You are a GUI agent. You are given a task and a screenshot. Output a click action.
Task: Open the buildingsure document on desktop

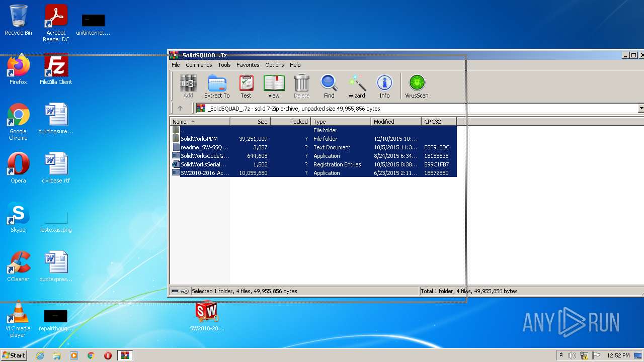tap(56, 119)
